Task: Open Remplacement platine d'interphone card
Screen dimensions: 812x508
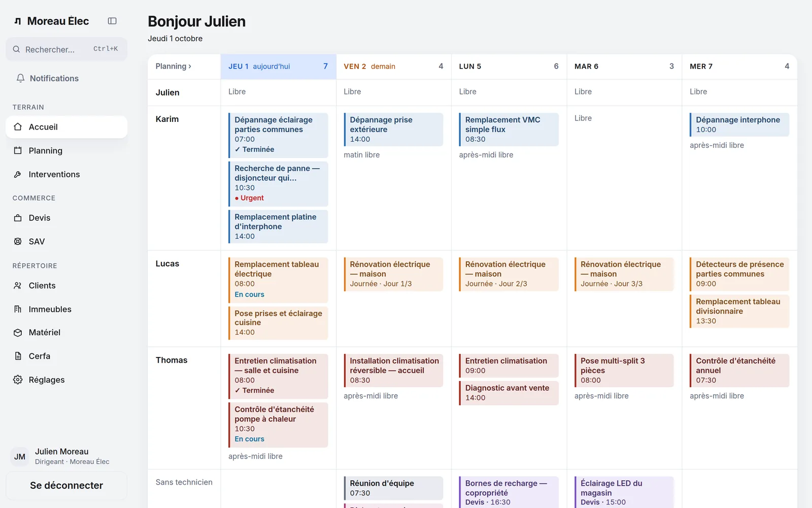Action: [278, 227]
